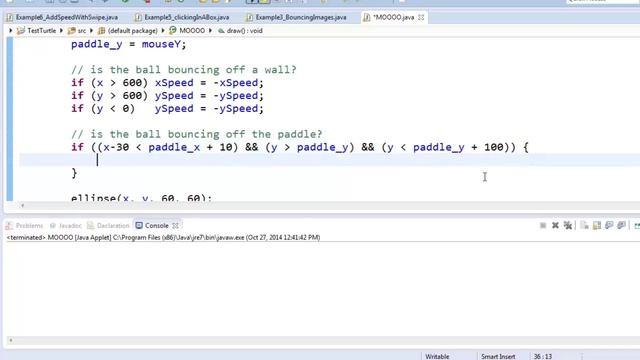This screenshot has height=360, width=640.
Task: Click the Declaration tab icon
Action: click(91, 225)
